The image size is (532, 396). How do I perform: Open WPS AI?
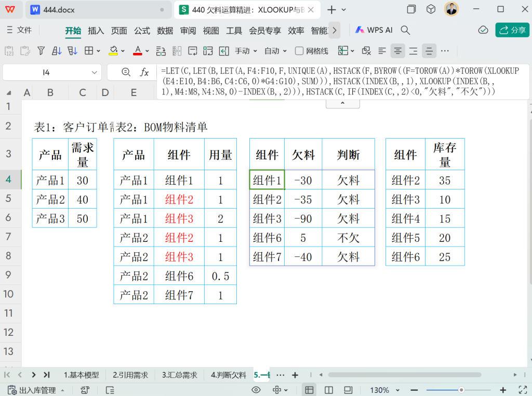tap(374, 30)
